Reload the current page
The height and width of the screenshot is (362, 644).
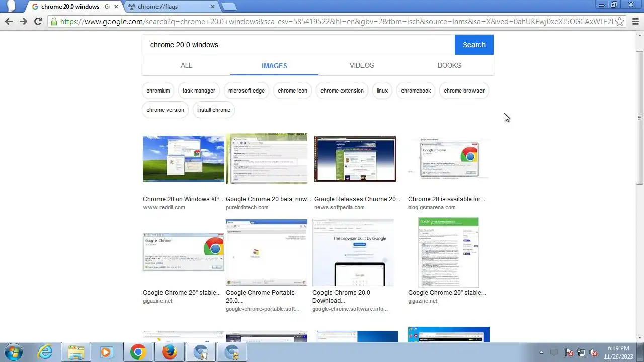[38, 21]
